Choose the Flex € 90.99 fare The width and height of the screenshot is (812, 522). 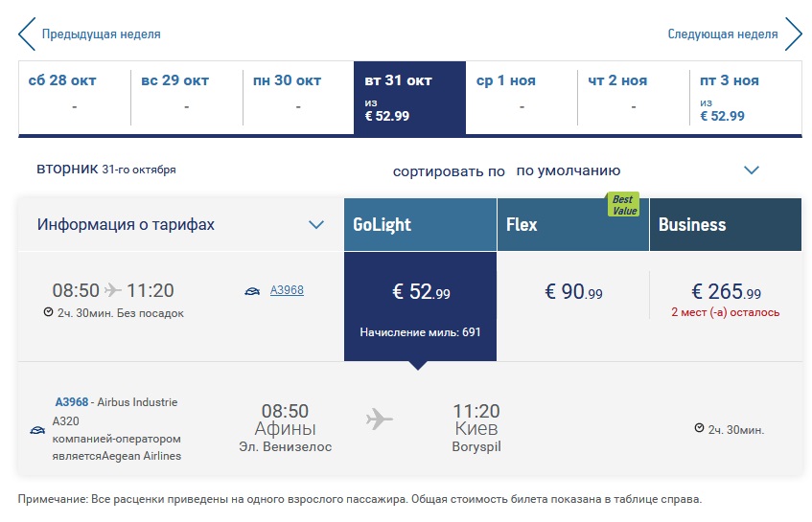click(x=573, y=293)
